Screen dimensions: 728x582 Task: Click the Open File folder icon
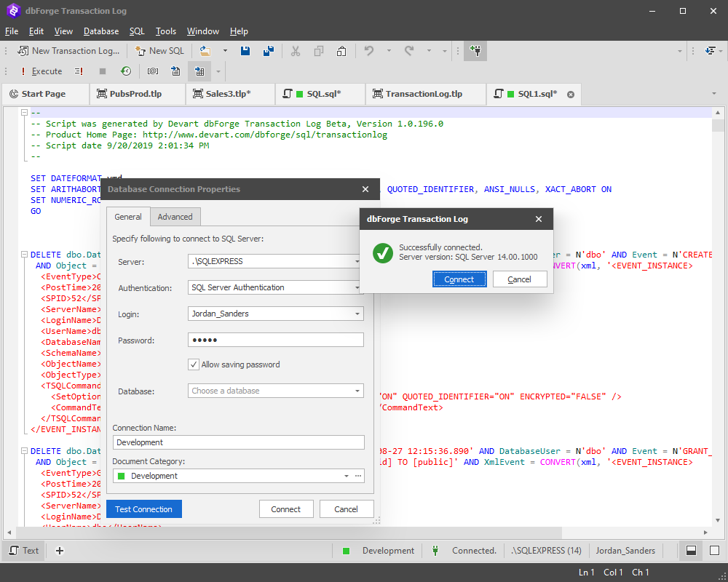(205, 51)
